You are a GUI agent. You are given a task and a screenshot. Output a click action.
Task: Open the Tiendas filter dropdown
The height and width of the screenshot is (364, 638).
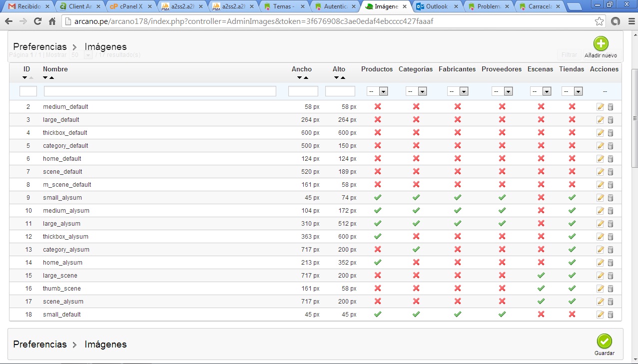point(572,91)
